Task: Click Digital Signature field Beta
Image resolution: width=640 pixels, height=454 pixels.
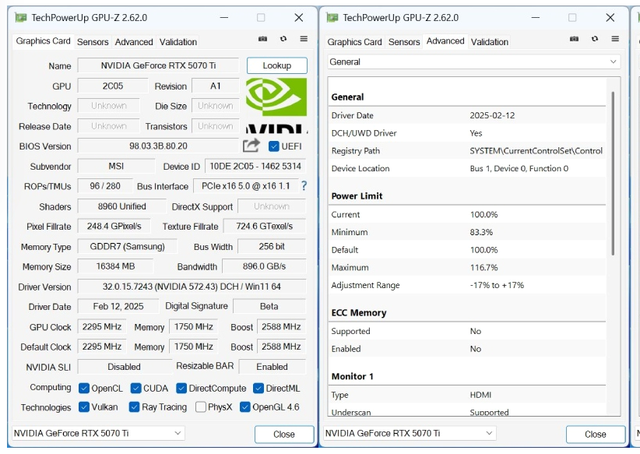Action: pos(269,306)
